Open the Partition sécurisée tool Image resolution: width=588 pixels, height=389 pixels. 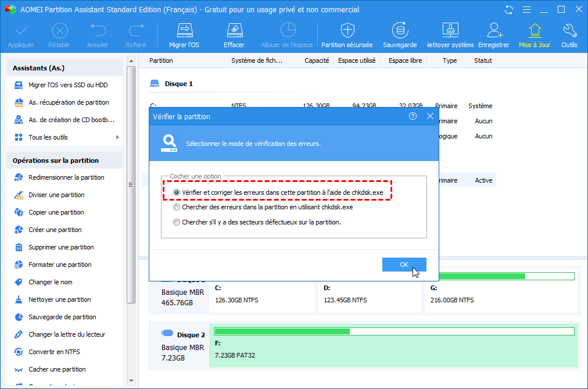[x=347, y=35]
